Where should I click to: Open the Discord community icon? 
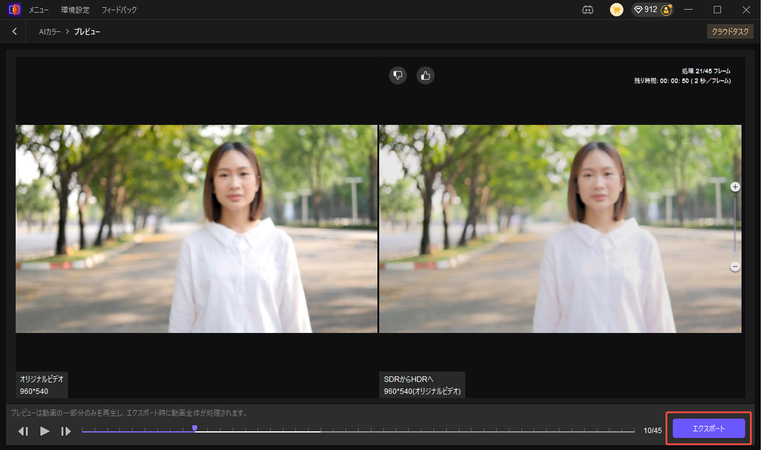(x=587, y=9)
